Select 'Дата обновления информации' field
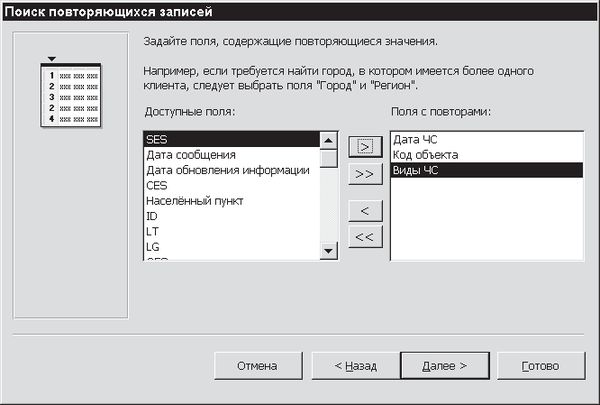 tap(228, 170)
